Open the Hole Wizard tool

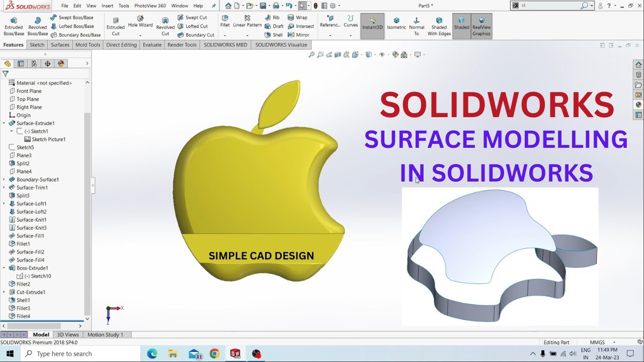[140, 22]
